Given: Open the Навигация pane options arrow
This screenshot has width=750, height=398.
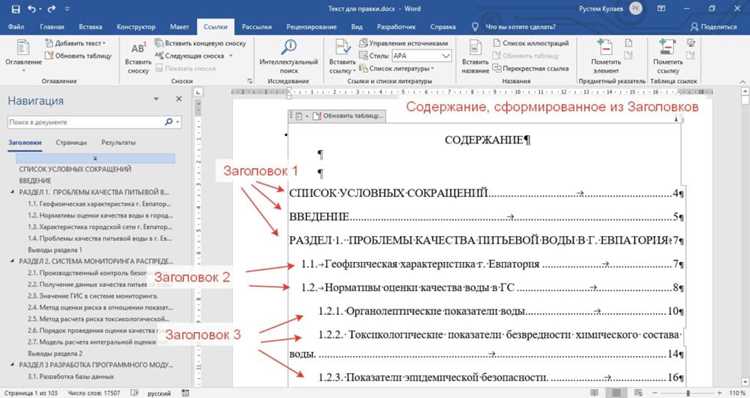Looking at the screenshot, I should coord(156,99).
